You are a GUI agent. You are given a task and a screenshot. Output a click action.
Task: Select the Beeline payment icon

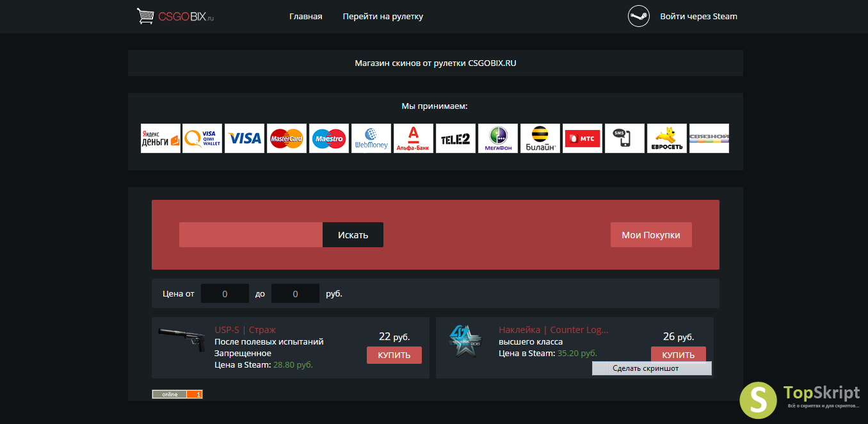[540, 138]
